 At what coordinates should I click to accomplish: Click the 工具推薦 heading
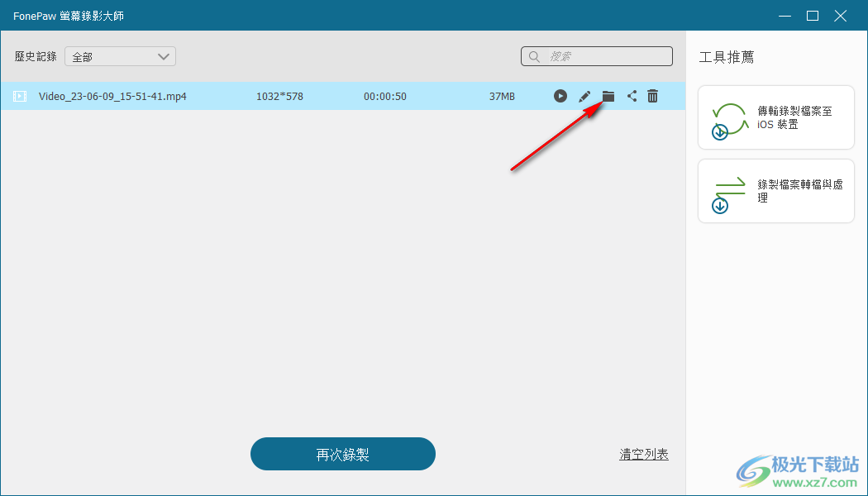[x=727, y=57]
